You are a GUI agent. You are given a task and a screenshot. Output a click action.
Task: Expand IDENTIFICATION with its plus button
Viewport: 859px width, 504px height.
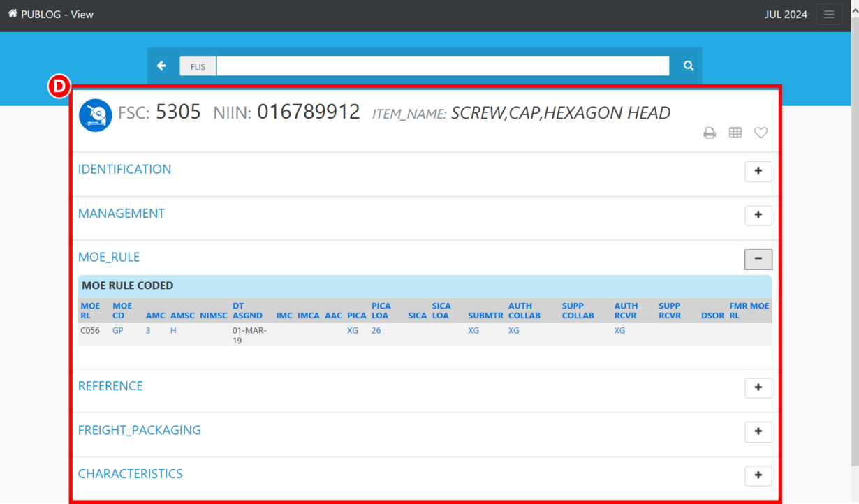coord(758,171)
